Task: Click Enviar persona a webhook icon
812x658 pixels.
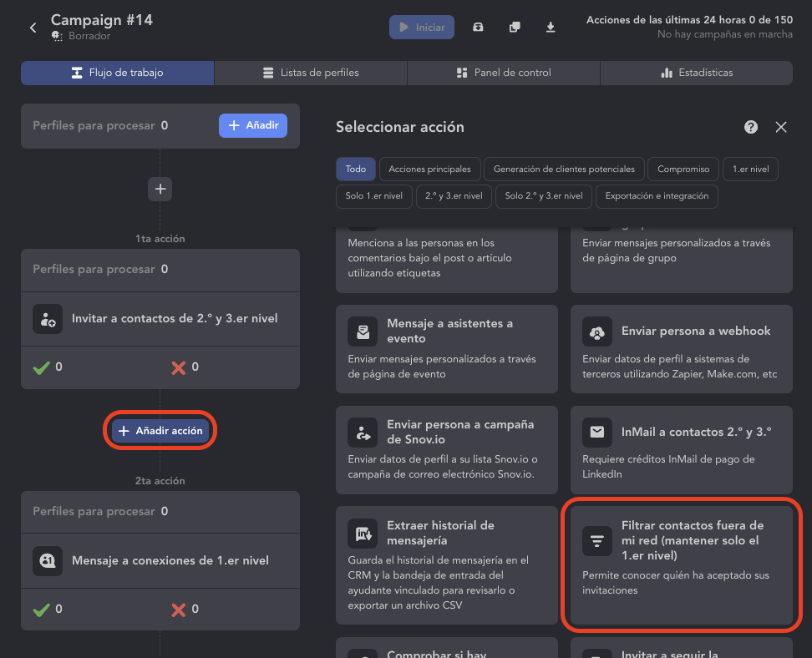Action: point(597,332)
